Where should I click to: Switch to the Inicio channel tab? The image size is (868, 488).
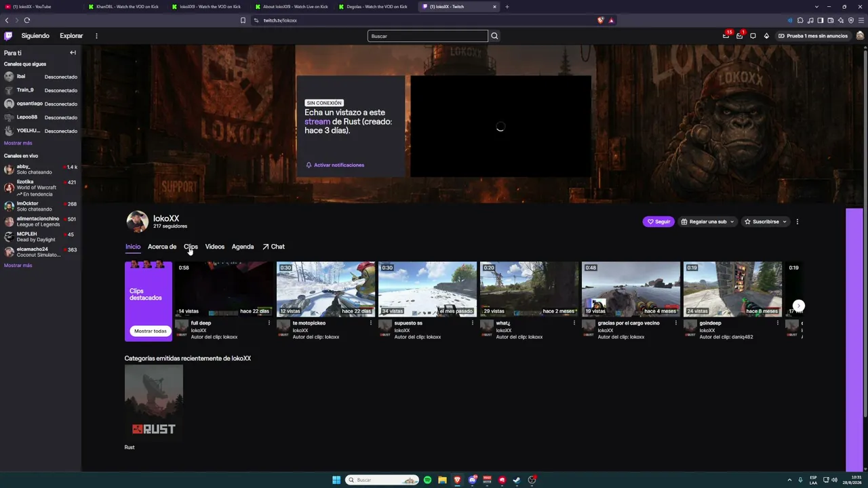point(133,247)
